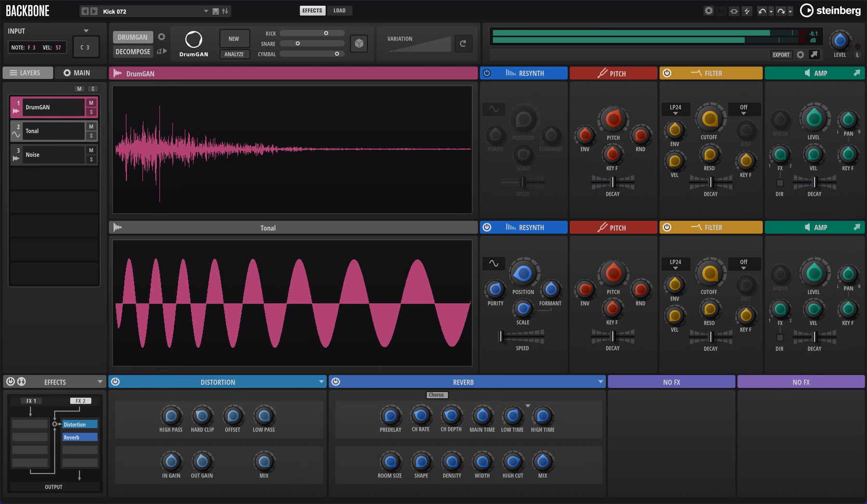Toggle power for the DrumGAN Resynth section
This screenshot has width=867, height=504.
coord(487,73)
